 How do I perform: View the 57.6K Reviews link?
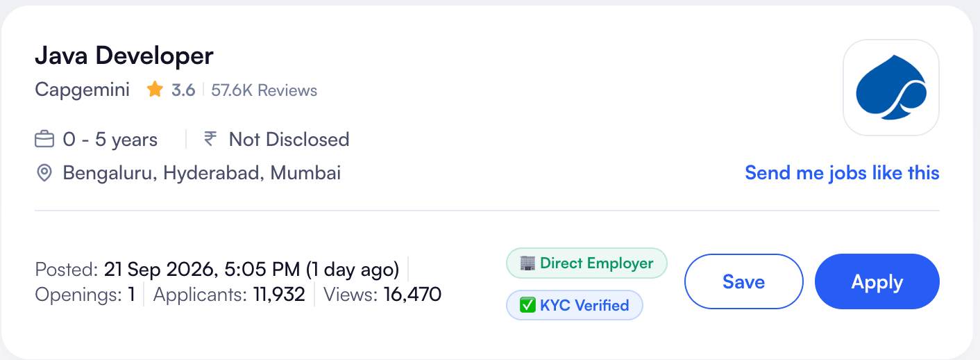tap(264, 90)
